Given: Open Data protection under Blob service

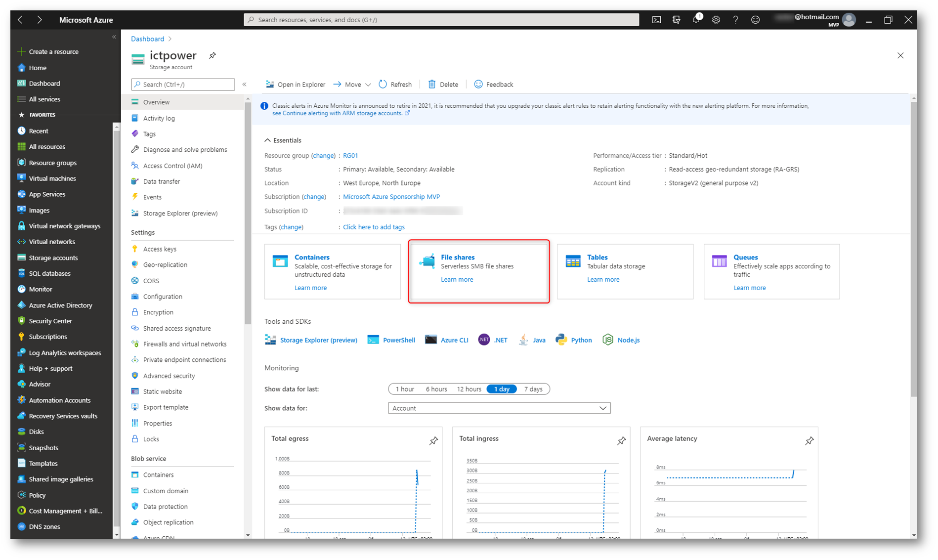Looking at the screenshot, I should tap(165, 507).
